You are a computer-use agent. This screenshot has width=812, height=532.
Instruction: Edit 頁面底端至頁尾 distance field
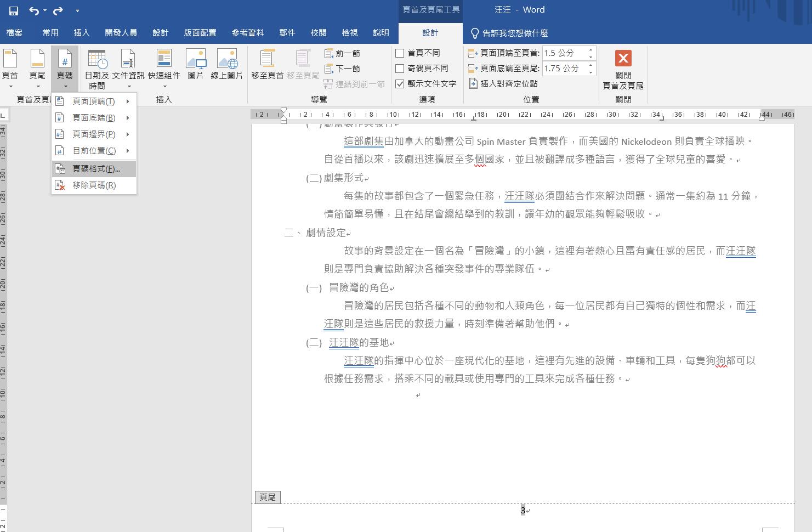point(564,69)
